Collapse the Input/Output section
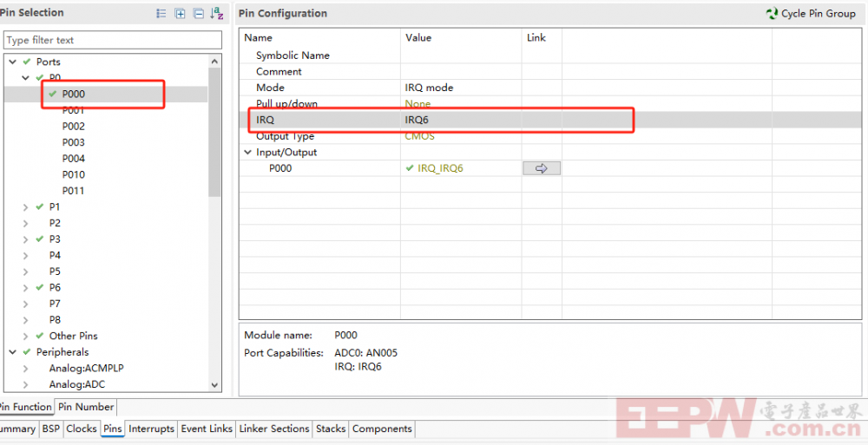Image resolution: width=868 pixels, height=445 pixels. [x=247, y=152]
